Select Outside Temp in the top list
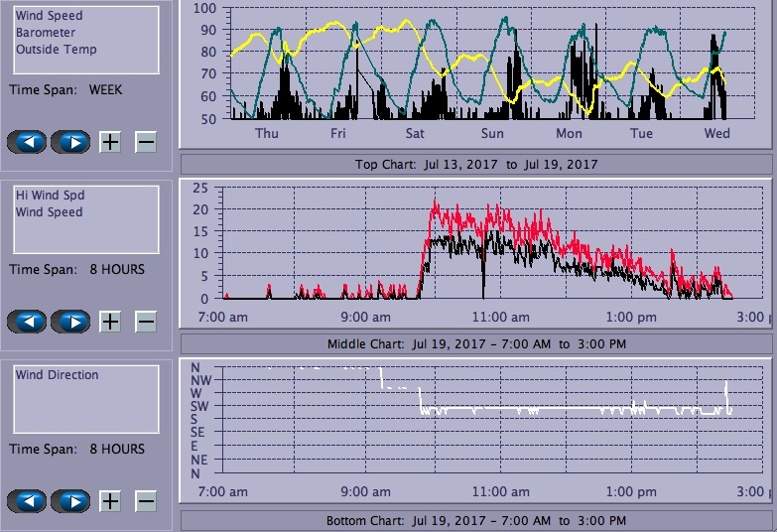 [x=56, y=50]
